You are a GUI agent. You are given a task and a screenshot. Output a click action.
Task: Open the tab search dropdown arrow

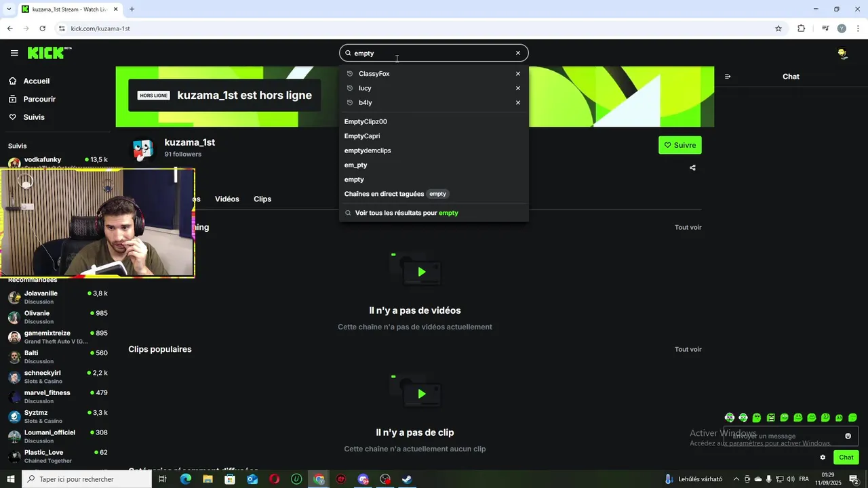9,9
